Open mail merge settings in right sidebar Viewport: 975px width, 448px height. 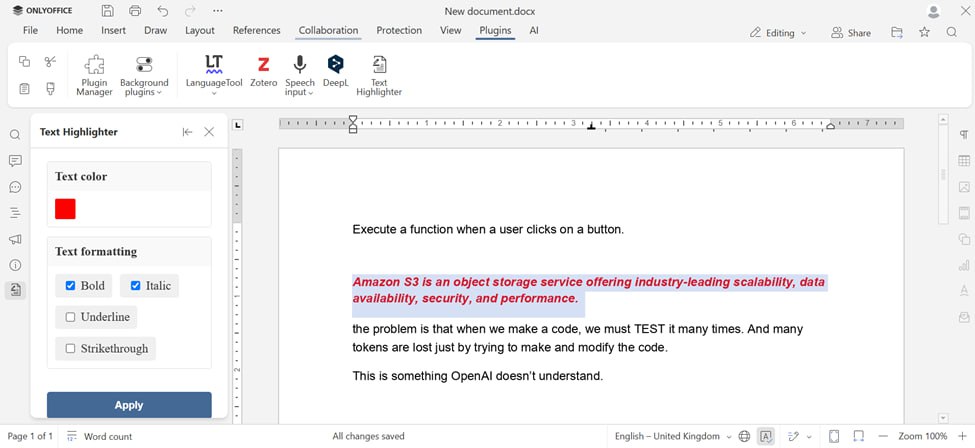point(964,317)
